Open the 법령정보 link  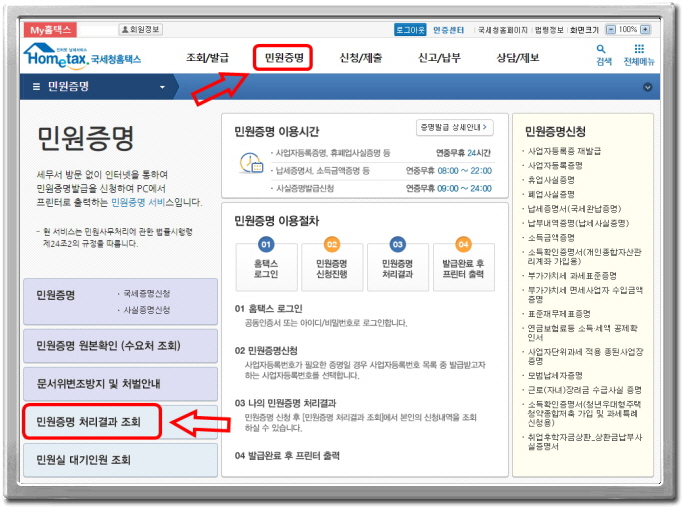click(549, 30)
